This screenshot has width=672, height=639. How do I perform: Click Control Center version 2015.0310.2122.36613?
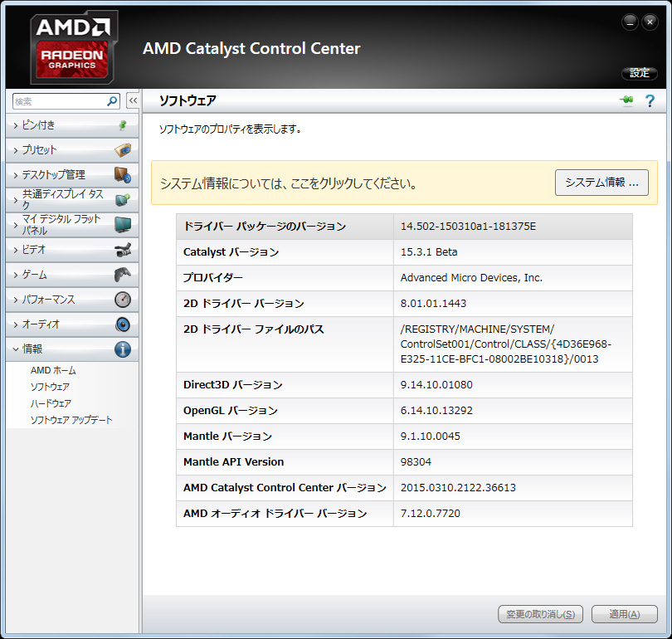click(x=458, y=488)
